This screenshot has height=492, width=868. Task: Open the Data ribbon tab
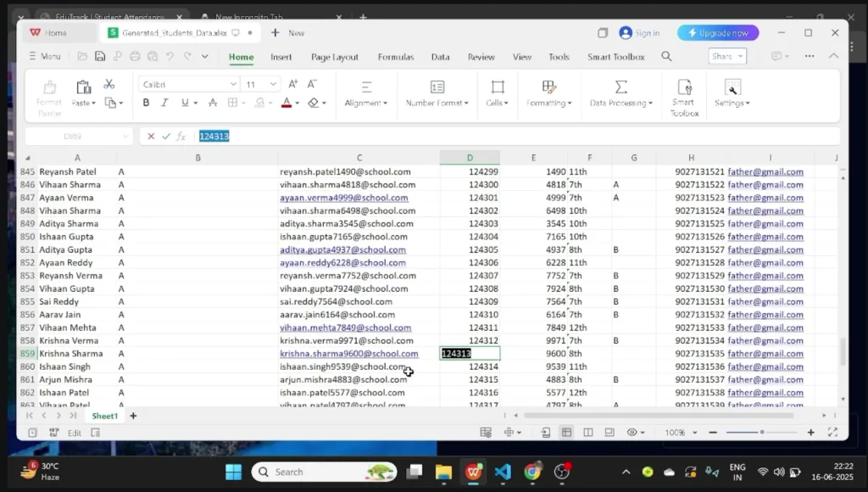[x=440, y=57]
